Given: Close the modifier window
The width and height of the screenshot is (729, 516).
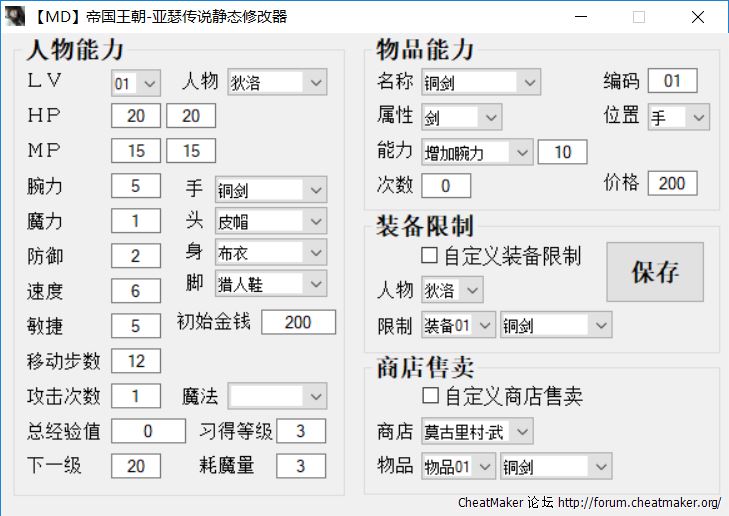Looking at the screenshot, I should [697, 17].
